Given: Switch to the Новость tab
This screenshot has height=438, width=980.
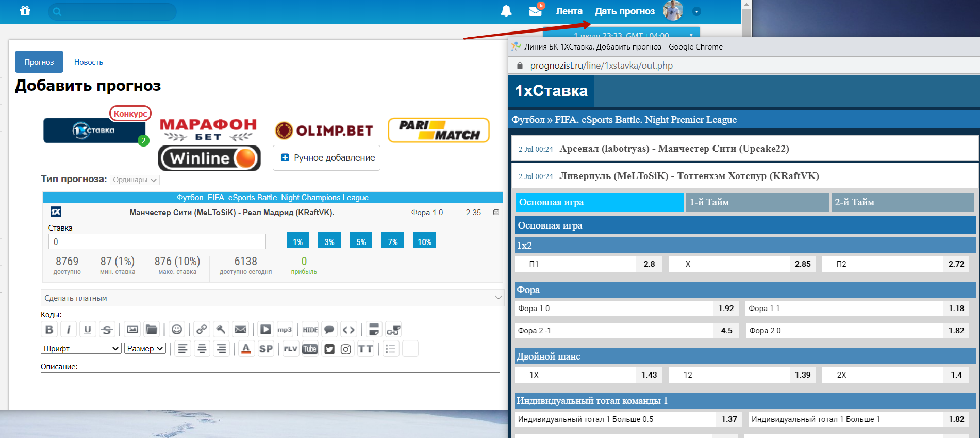Looking at the screenshot, I should [89, 62].
